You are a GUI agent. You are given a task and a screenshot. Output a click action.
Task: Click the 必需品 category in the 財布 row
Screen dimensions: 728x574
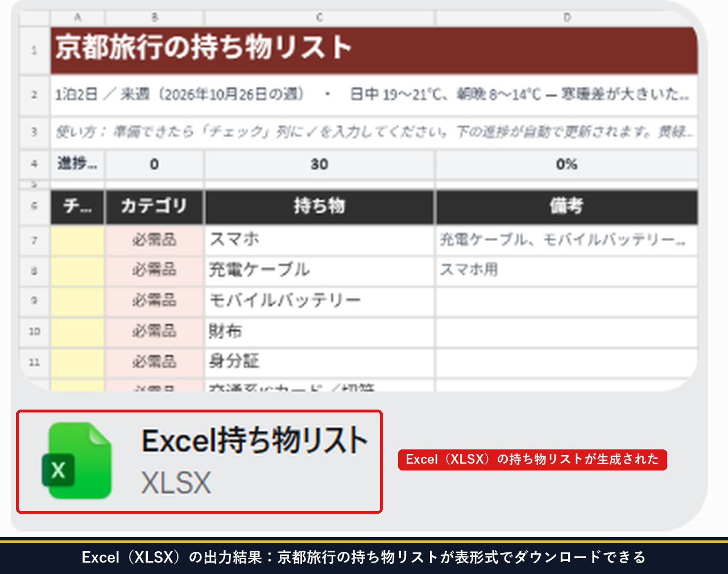pos(155,332)
